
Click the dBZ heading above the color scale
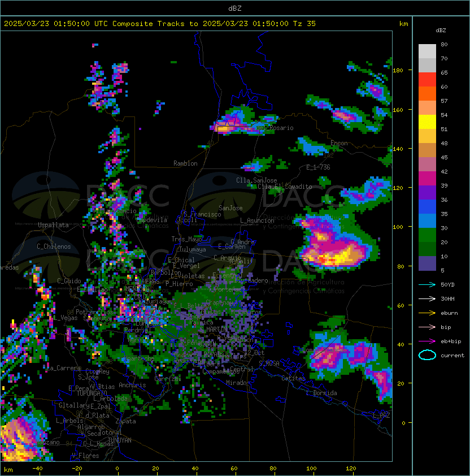point(441,31)
